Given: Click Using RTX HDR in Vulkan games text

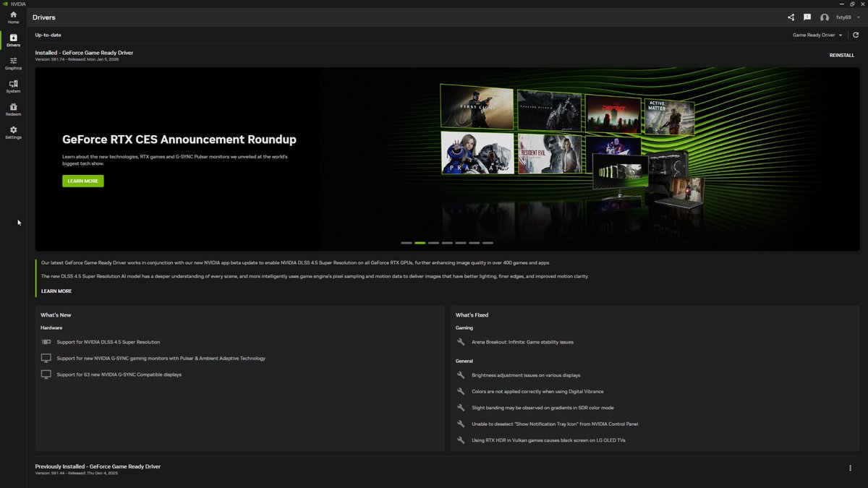Looking at the screenshot, I should (550, 440).
